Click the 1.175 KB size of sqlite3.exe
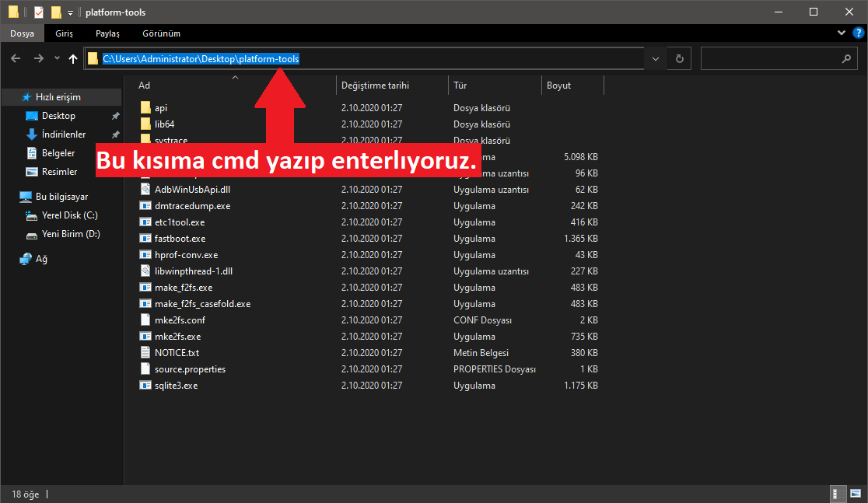Viewport: 868px width, 503px height. [x=581, y=385]
